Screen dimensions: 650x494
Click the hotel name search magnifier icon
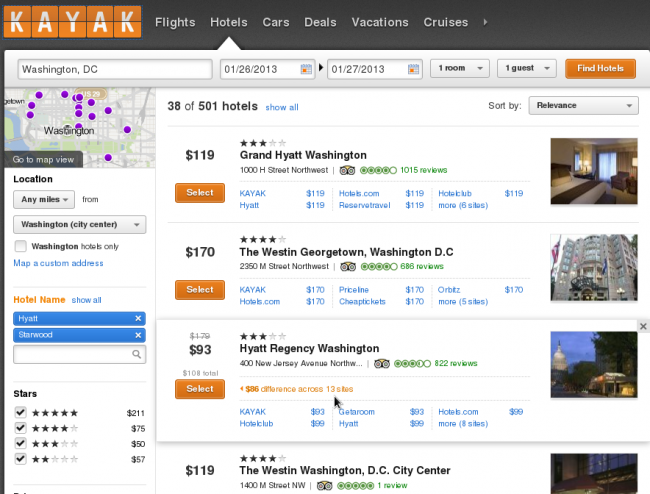coord(137,354)
